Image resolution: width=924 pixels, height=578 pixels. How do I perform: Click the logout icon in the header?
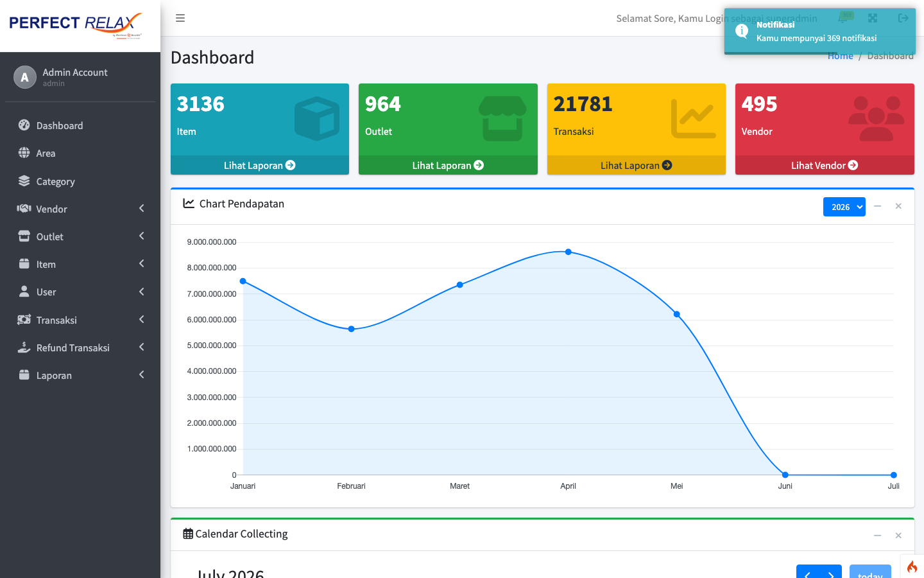pos(903,18)
